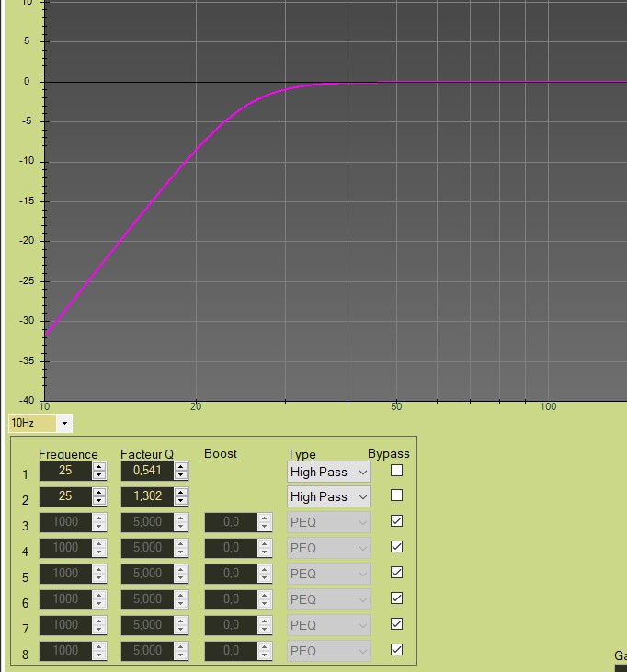Screen dimensions: 627x672
Task: Click the magenta curve on the response graph
Action: [138, 210]
